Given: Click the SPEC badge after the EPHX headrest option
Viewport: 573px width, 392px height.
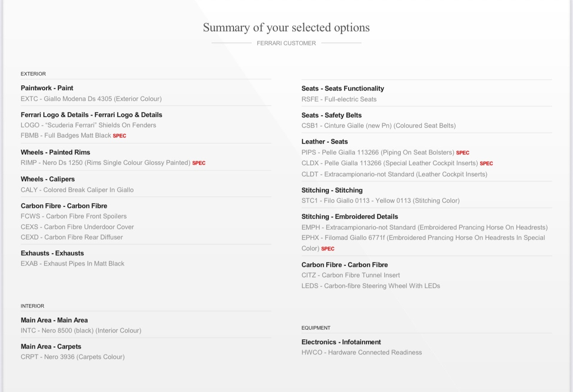Looking at the screenshot, I should tap(328, 249).
